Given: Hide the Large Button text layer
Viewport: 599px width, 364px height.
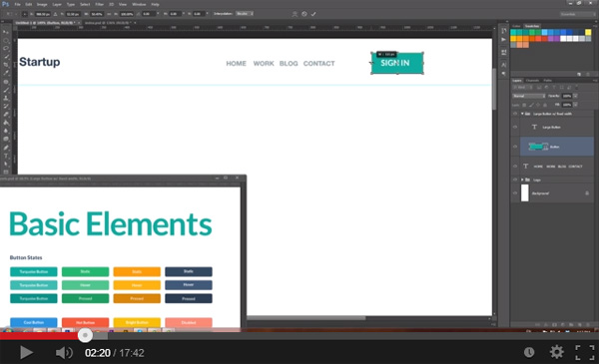Looking at the screenshot, I should (515, 127).
